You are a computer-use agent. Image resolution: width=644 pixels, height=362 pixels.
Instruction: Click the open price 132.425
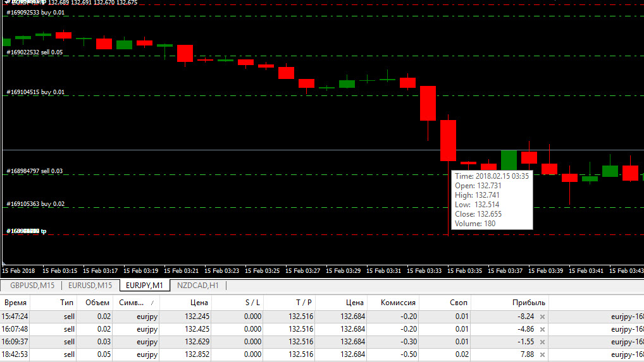pos(197,329)
